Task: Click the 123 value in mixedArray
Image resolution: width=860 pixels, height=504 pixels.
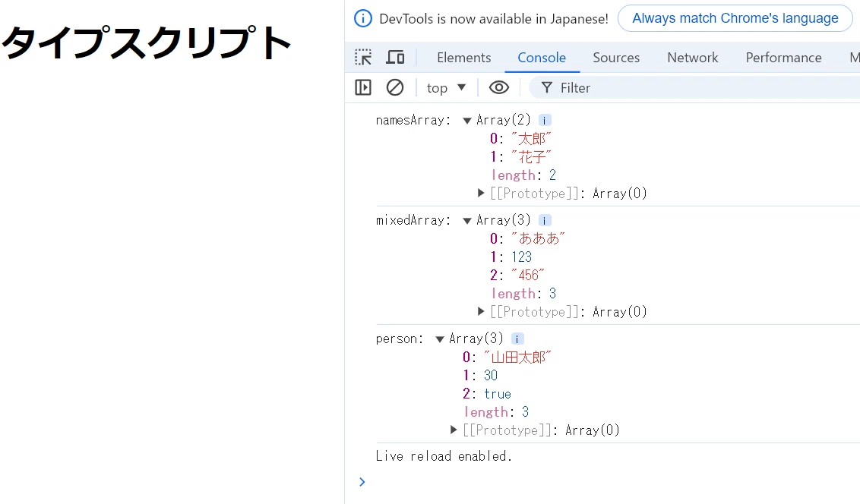Action: (x=522, y=257)
